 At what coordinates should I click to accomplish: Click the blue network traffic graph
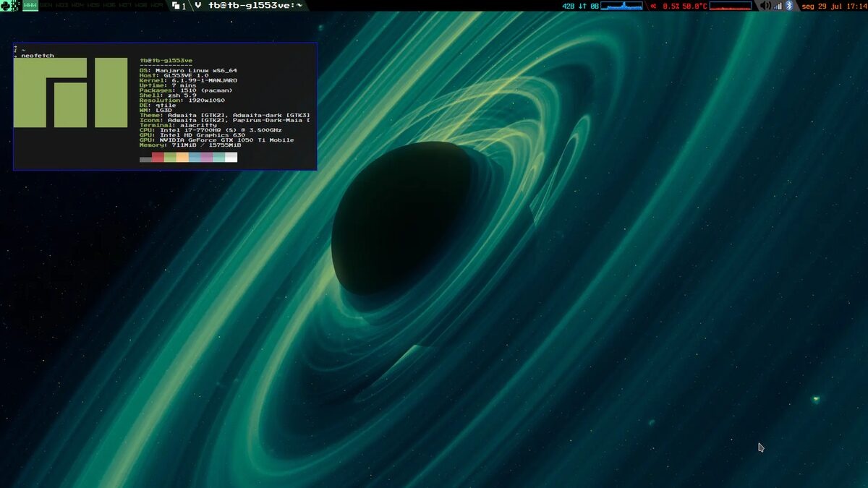pyautogui.click(x=621, y=5)
